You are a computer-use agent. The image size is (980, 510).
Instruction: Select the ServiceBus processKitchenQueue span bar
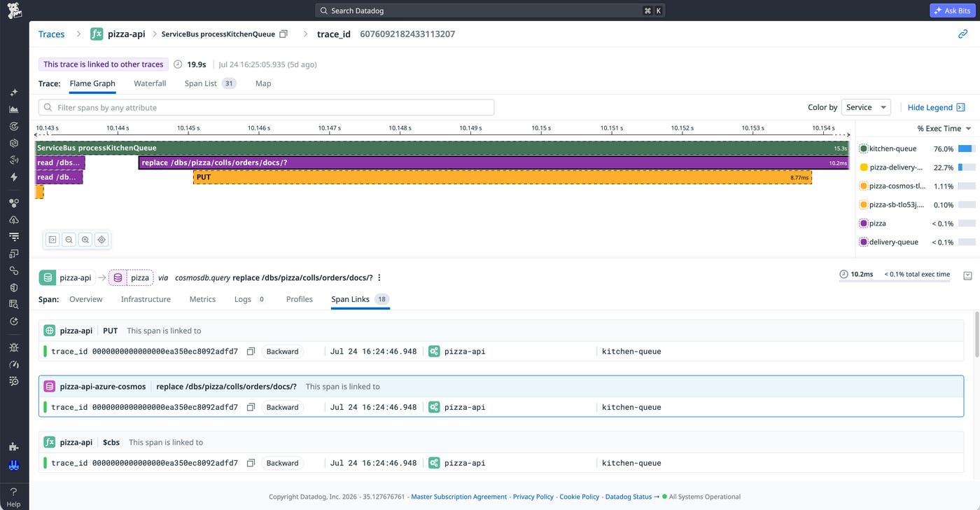coord(442,149)
